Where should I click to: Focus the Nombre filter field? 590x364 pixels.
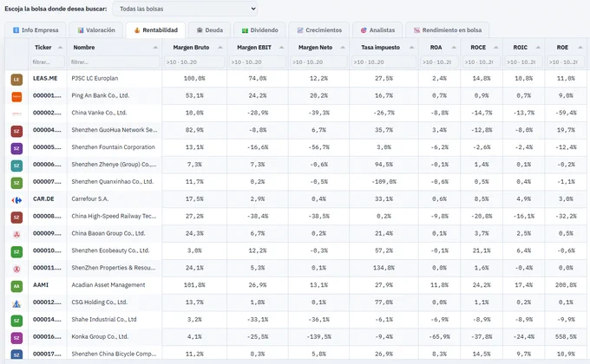tap(115, 62)
